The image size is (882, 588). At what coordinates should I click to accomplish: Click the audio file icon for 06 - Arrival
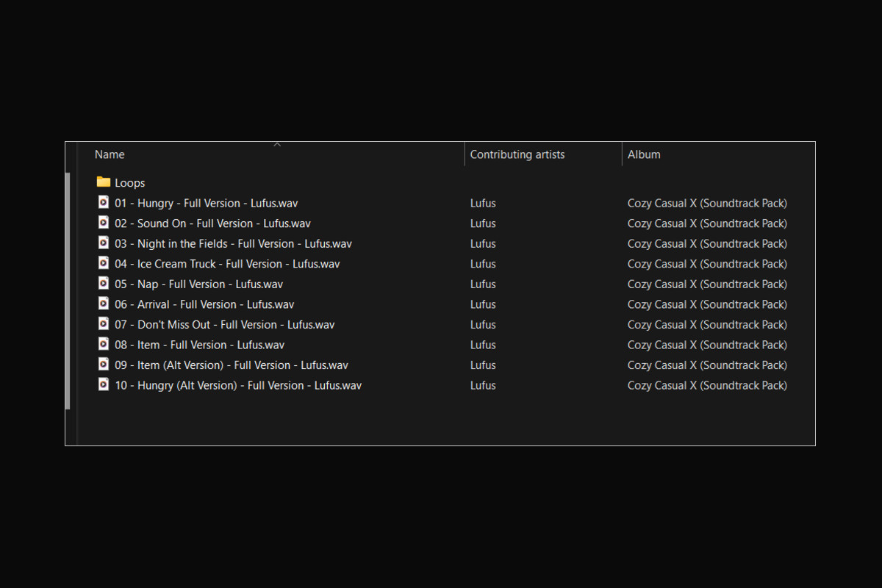(x=104, y=304)
